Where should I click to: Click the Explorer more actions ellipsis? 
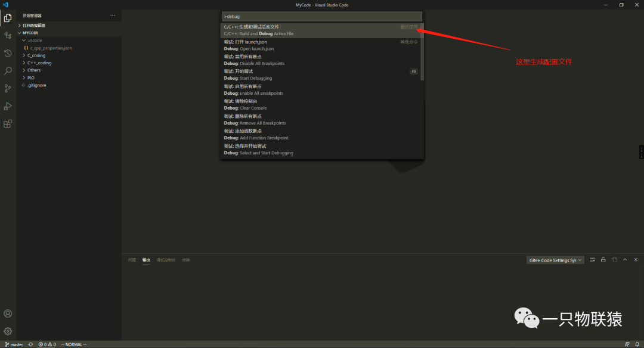pyautogui.click(x=113, y=15)
